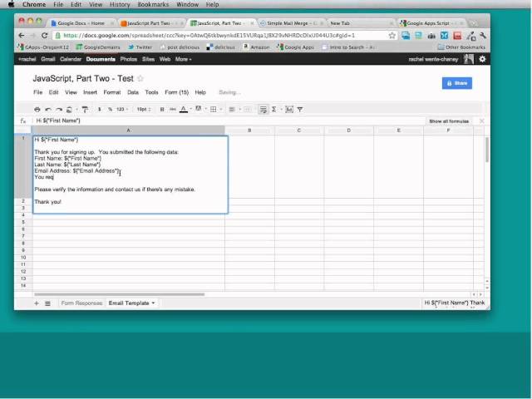Open the cell background color picker
The height and width of the screenshot is (399, 532).
coord(199,109)
